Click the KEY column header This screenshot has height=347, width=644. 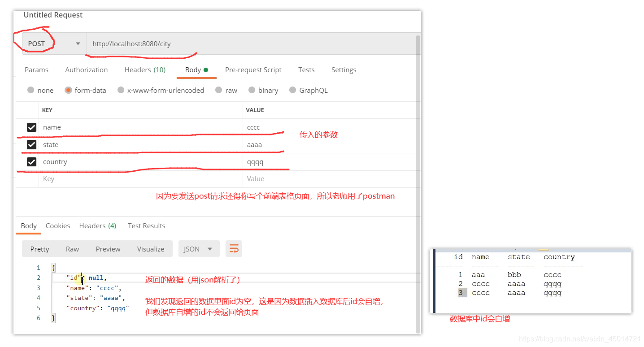pyautogui.click(x=47, y=110)
